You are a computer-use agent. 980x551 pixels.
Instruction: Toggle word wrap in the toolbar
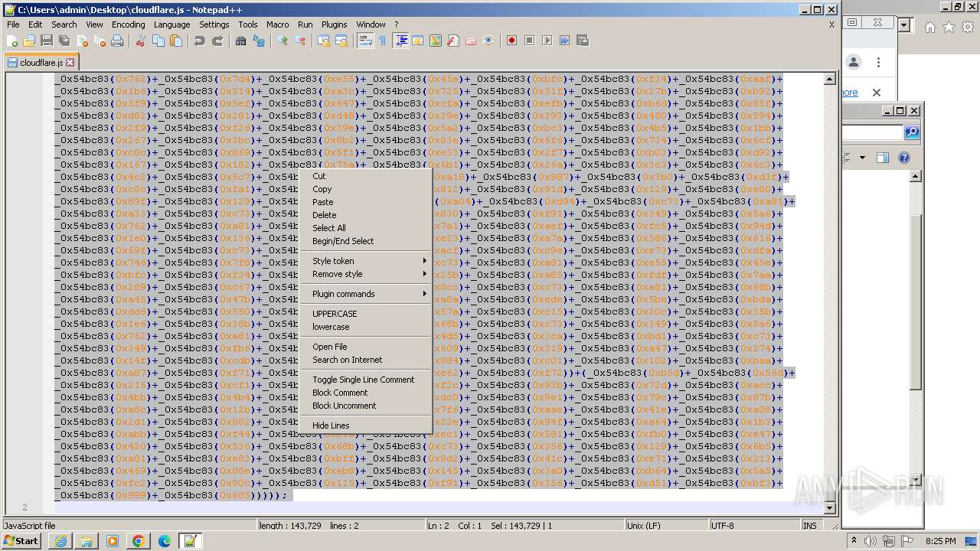click(365, 41)
